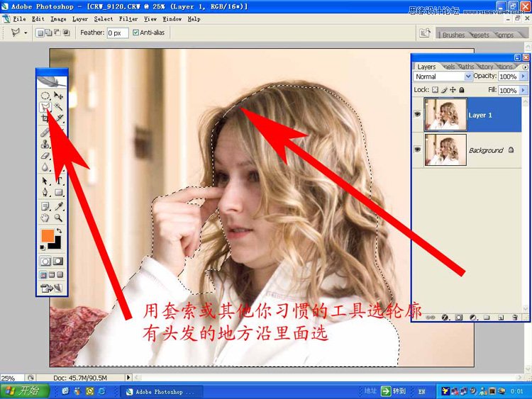Open the Filter menu
Viewport: 532px width, 399px height.
tap(128, 19)
